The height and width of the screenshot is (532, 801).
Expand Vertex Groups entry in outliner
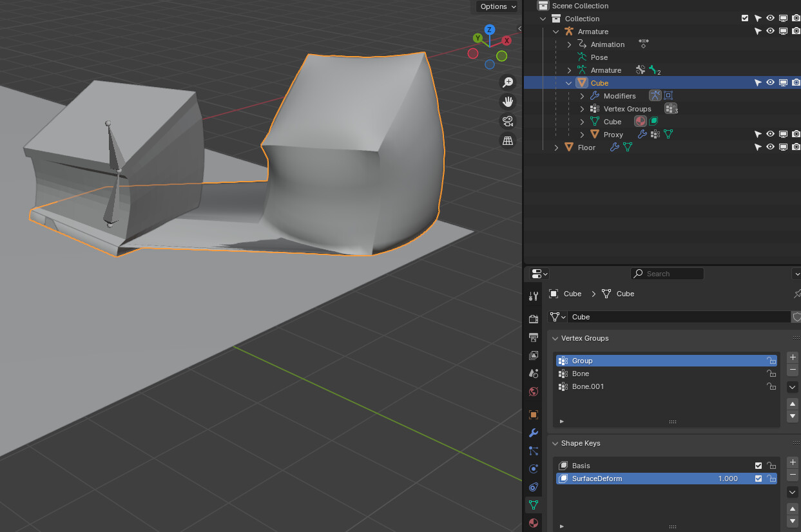582,109
